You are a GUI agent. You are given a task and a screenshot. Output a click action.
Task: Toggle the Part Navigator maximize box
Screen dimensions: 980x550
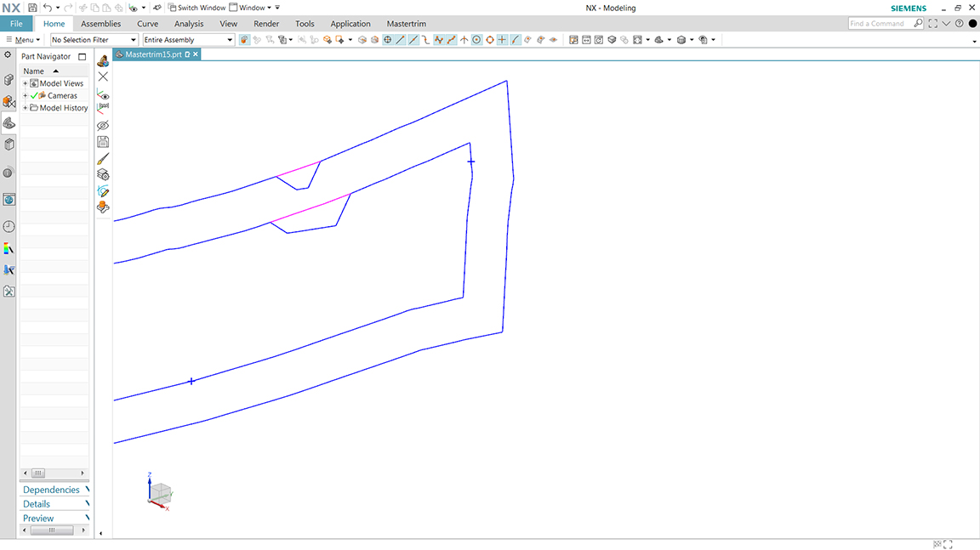coord(82,57)
